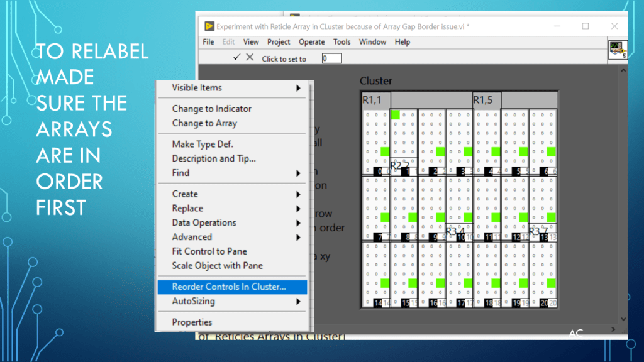Select Reorder Controls In Cluster menu entry
Image resolution: width=644 pixels, height=362 pixels.
[229, 287]
